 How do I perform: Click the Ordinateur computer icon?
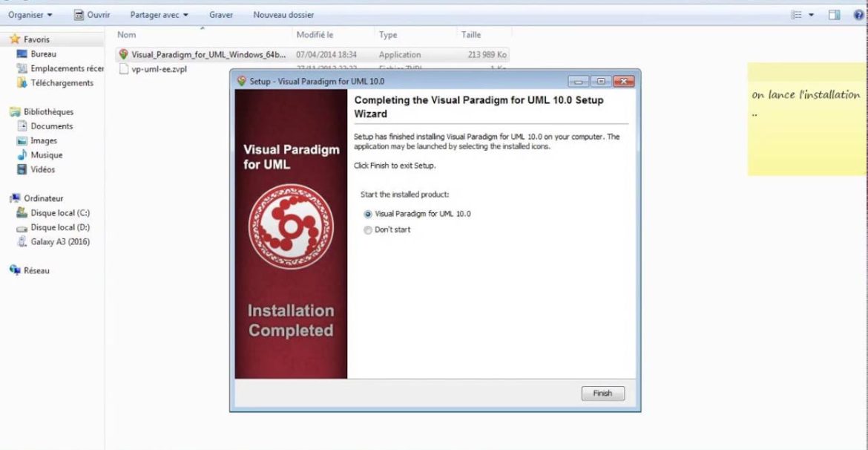[15, 198]
